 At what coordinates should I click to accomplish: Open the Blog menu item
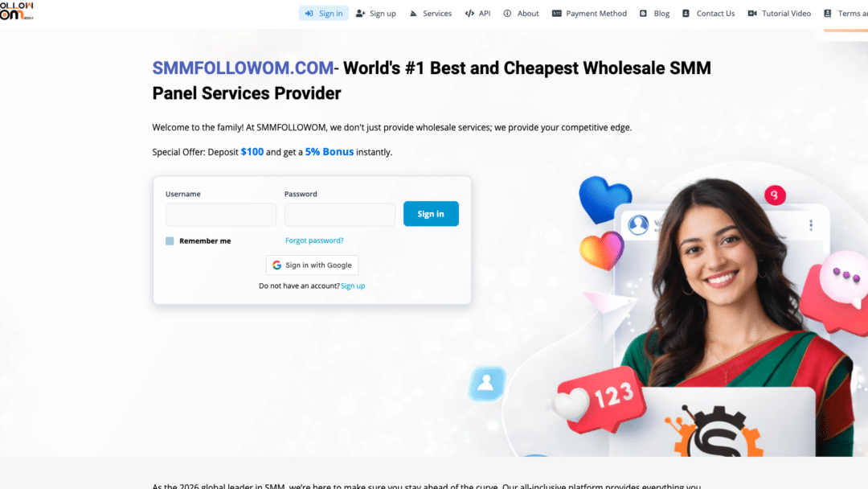click(x=655, y=14)
